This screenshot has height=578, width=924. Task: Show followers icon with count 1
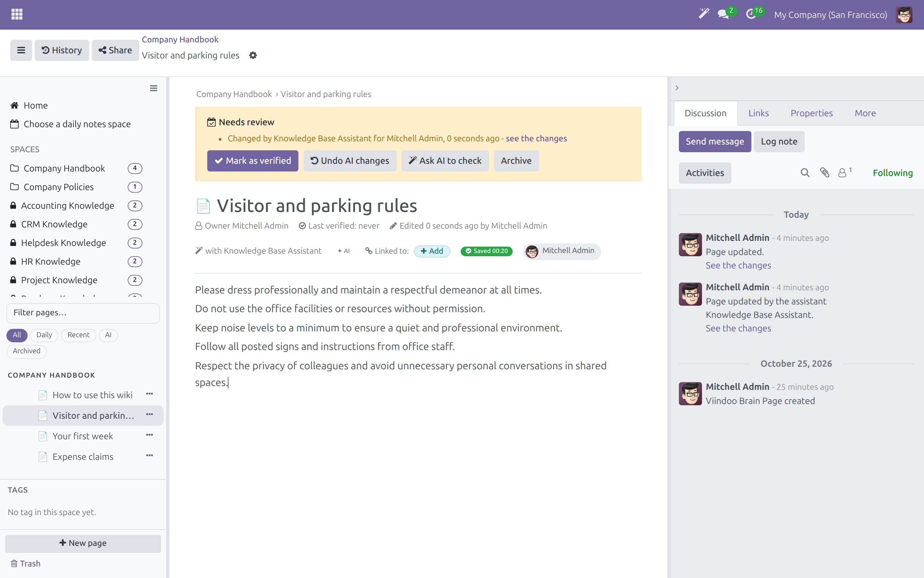(844, 172)
